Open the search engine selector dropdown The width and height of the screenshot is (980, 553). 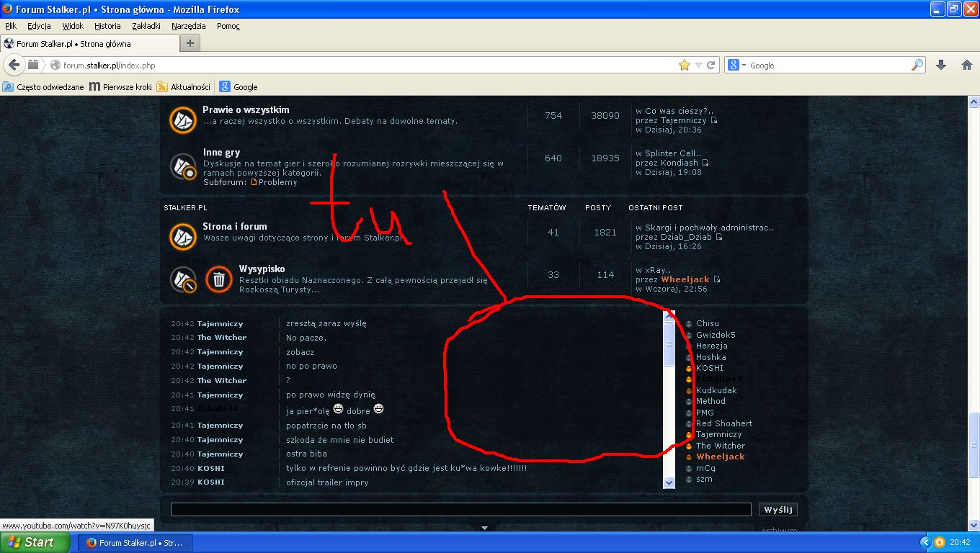736,65
